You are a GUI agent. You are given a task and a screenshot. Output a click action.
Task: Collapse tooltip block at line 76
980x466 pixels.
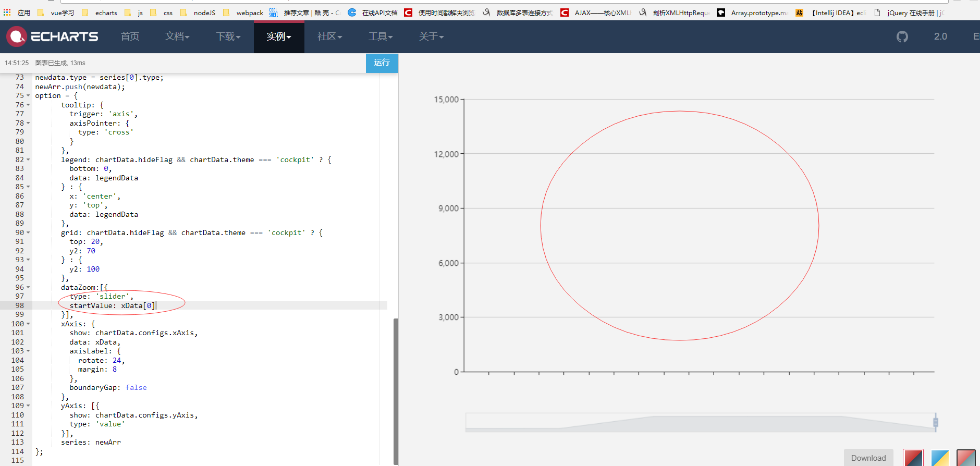click(x=28, y=105)
